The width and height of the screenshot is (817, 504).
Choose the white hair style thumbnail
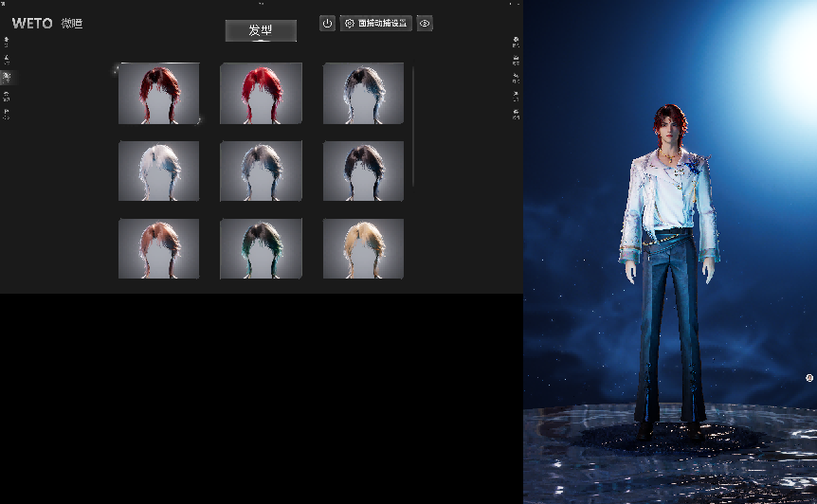(x=158, y=171)
